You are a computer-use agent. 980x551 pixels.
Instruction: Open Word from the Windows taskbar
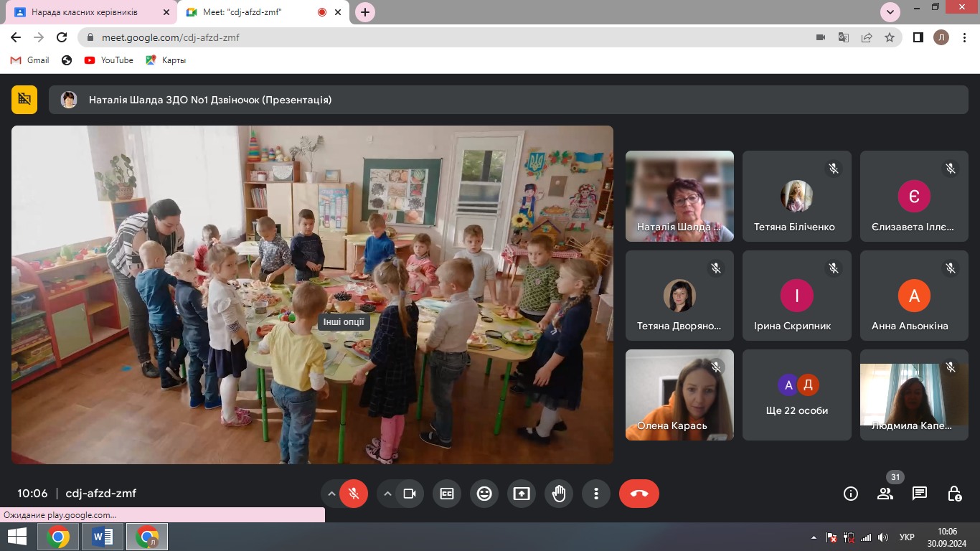point(103,537)
